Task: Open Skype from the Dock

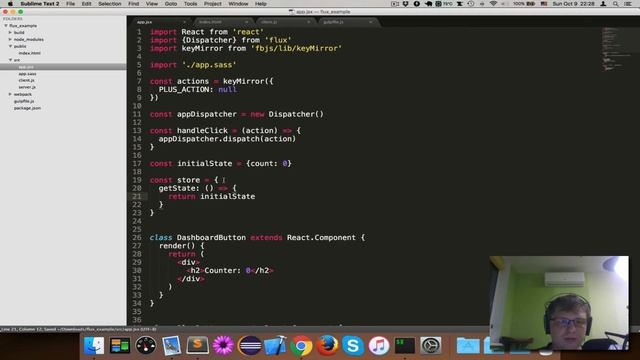Action: tap(353, 346)
